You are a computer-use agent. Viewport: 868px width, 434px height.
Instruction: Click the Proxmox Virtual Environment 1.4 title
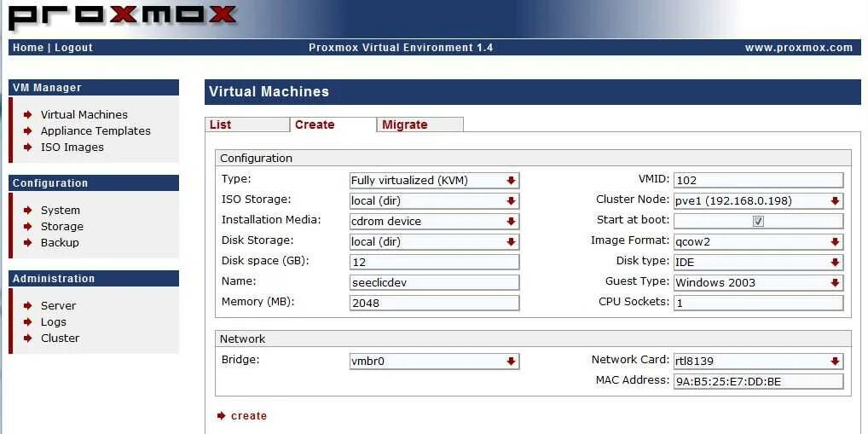click(401, 48)
